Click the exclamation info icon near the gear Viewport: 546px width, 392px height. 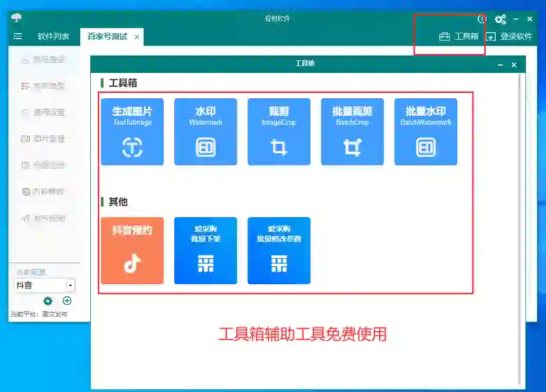click(x=481, y=19)
